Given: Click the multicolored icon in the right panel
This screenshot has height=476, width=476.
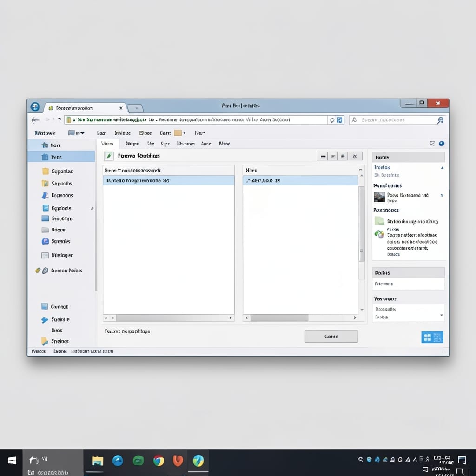Looking at the screenshot, I should click(x=379, y=234).
